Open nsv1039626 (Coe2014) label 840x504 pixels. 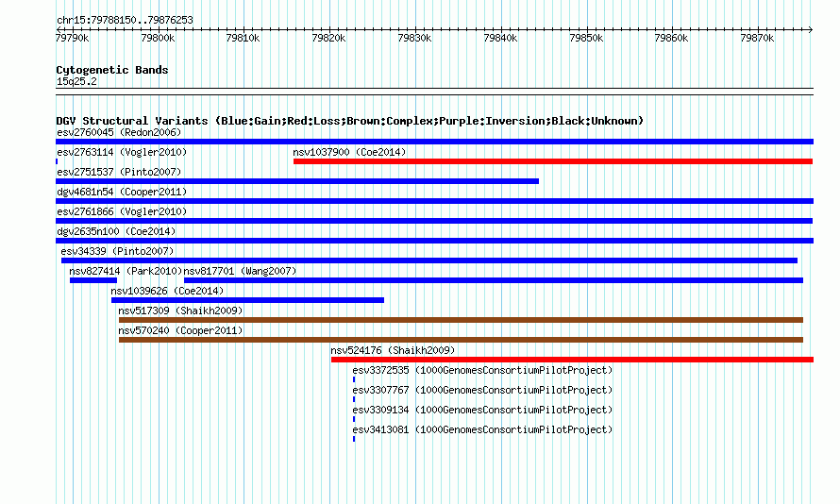(167, 291)
